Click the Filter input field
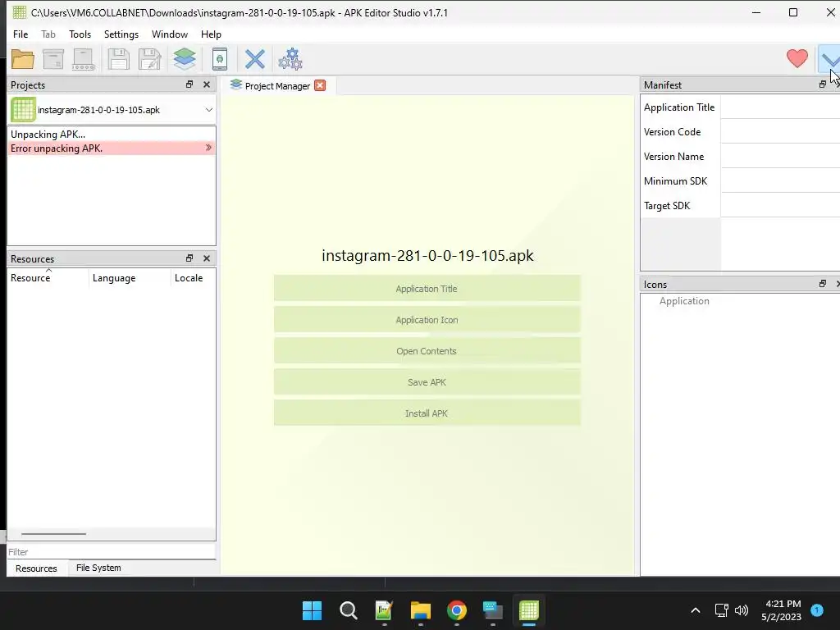840x630 pixels. click(112, 552)
